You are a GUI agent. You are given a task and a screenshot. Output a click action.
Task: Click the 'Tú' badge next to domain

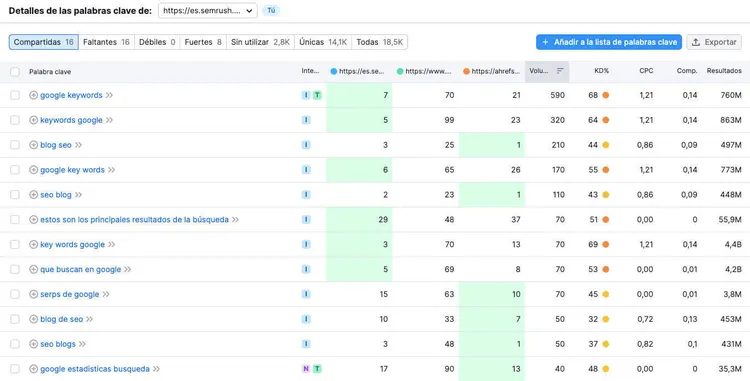271,11
